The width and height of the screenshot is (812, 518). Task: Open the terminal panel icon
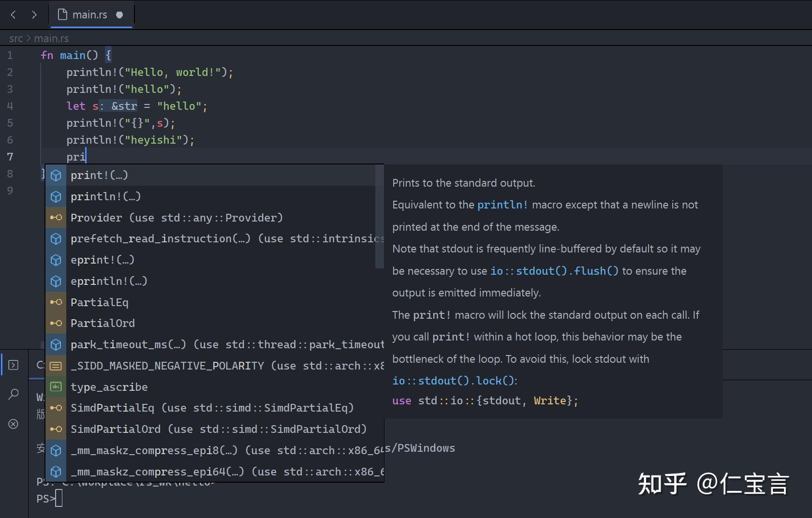point(14,365)
